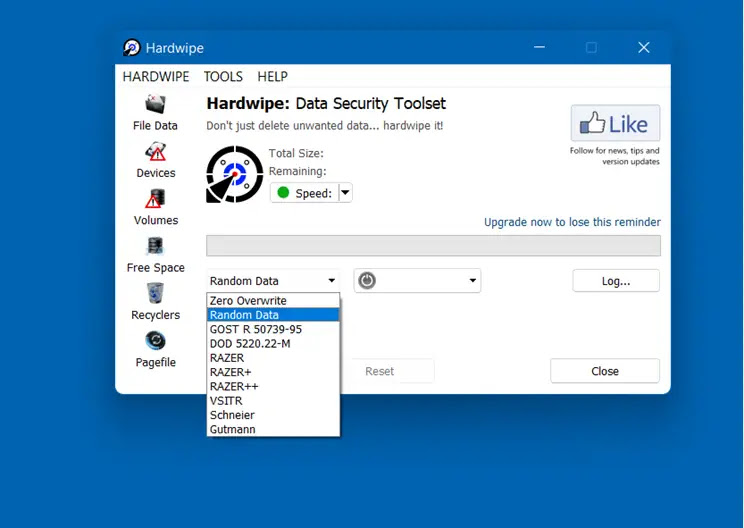Select the VSITR method

273,401
